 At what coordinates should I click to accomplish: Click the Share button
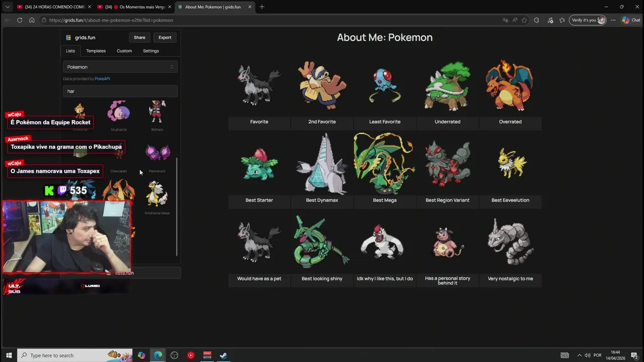[x=139, y=38]
